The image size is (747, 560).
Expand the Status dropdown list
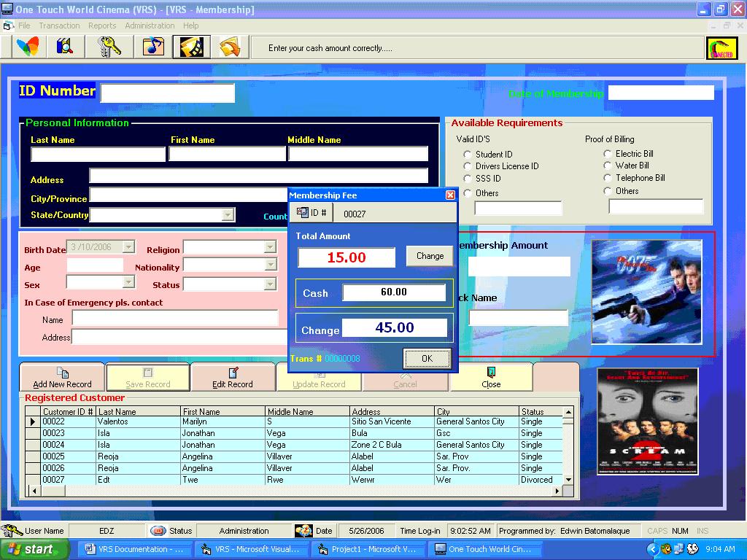click(270, 284)
